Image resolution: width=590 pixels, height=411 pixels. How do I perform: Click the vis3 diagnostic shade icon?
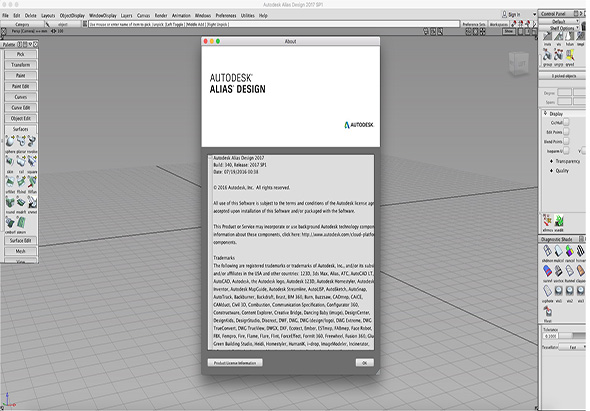581,291
